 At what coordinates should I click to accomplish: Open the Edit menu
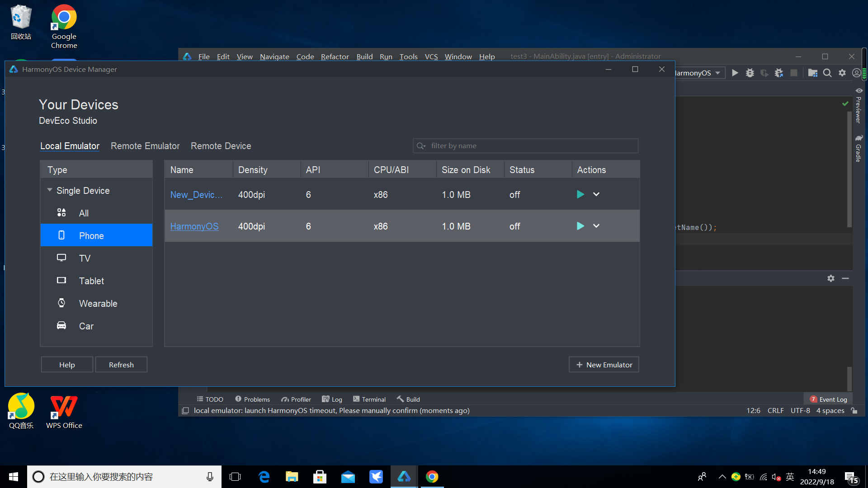[223, 56]
